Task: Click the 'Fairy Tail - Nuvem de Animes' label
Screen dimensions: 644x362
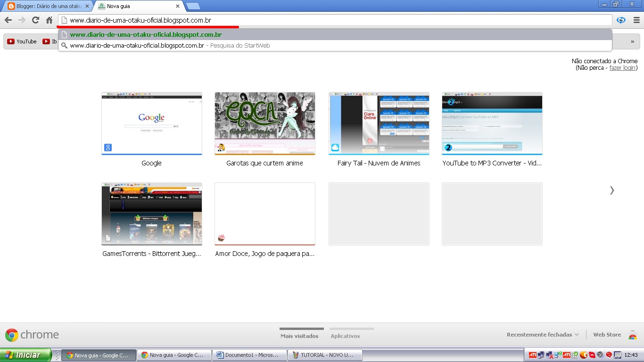Action: pyautogui.click(x=379, y=163)
